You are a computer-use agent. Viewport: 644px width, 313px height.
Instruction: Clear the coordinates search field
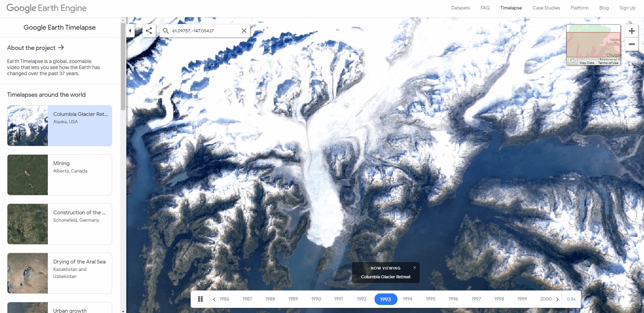pyautogui.click(x=244, y=31)
